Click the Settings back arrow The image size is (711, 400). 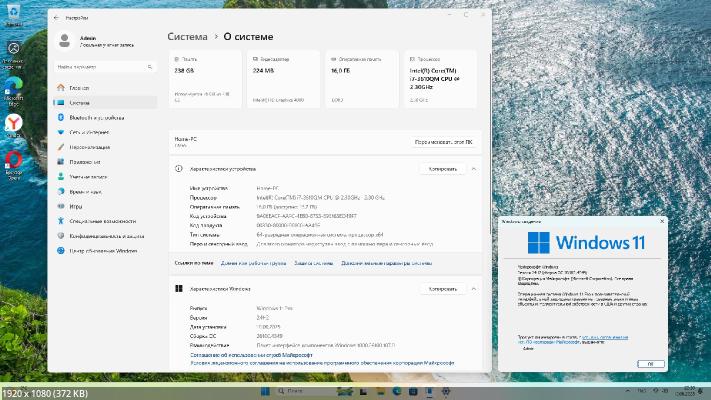56,18
